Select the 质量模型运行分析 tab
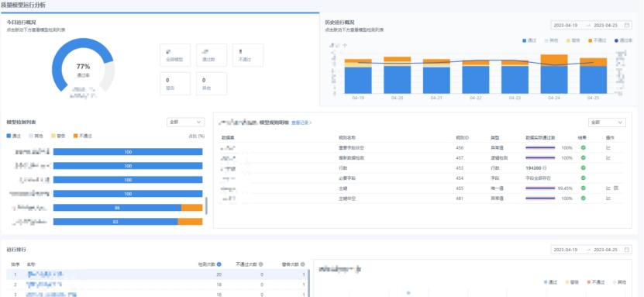This screenshot has width=644, height=297. click(x=23, y=5)
